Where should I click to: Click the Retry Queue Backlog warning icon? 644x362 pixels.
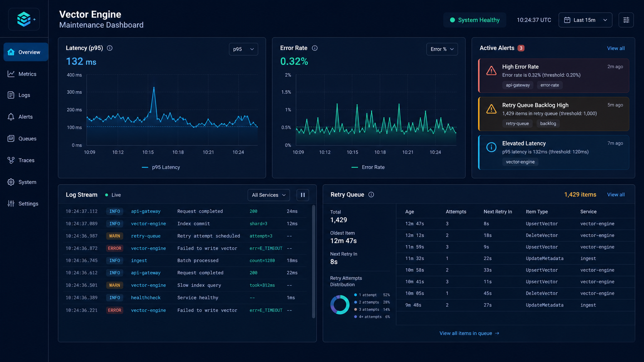[x=491, y=109]
